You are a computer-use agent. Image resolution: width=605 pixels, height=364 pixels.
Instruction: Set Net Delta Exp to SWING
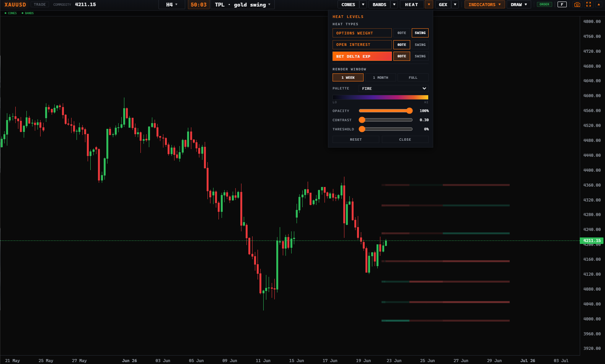click(x=420, y=56)
